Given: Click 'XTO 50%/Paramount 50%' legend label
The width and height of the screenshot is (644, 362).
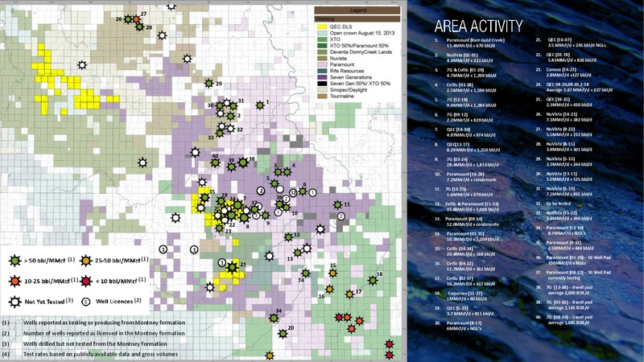Looking at the screenshot, I should (x=359, y=46).
